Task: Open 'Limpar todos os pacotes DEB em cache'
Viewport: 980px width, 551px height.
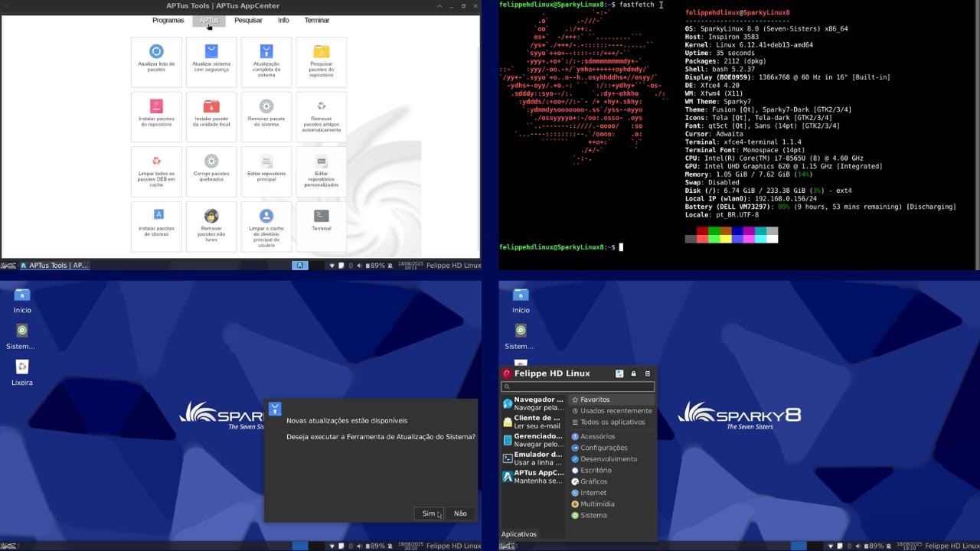Action: 156,172
